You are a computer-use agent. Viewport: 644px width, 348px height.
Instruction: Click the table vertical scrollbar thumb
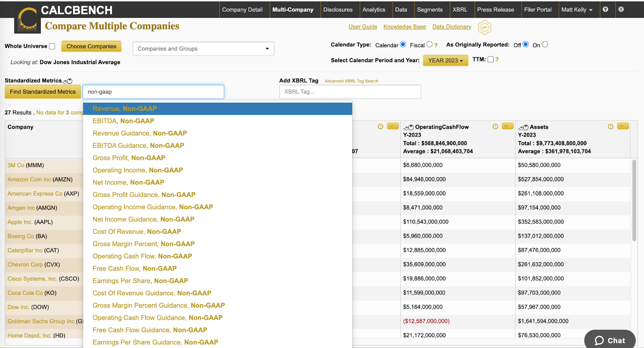tap(634, 200)
